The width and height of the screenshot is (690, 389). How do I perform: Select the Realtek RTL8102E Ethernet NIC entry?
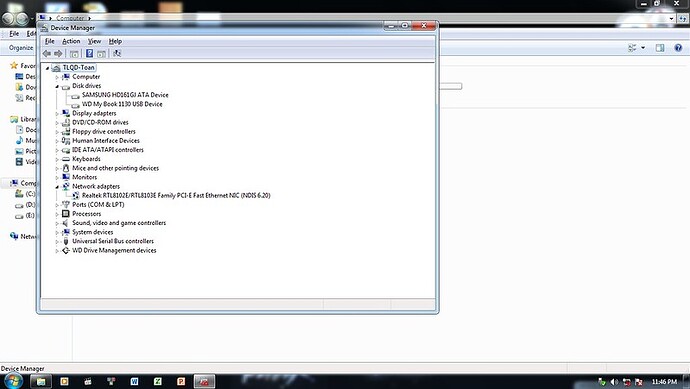(176, 195)
